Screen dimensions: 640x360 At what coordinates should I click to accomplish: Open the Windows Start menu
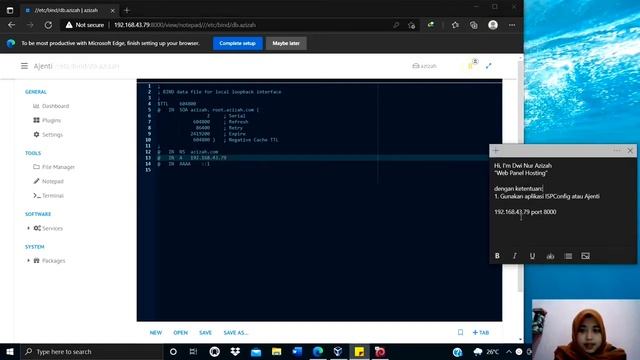click(x=10, y=351)
